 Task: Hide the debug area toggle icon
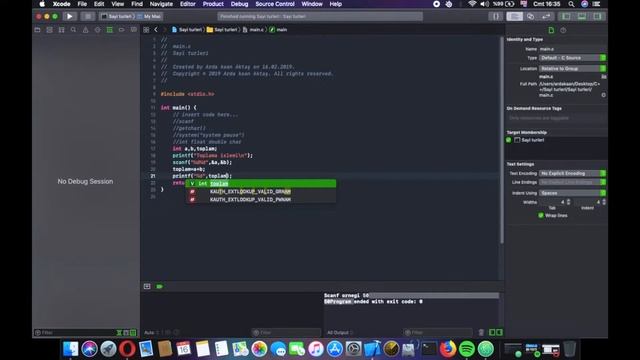tap(147, 287)
